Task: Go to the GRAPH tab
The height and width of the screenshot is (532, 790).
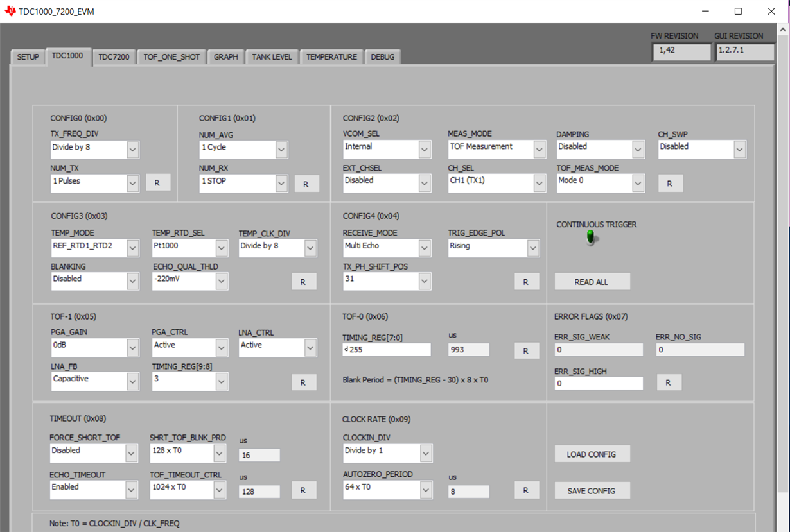Action: tap(226, 57)
